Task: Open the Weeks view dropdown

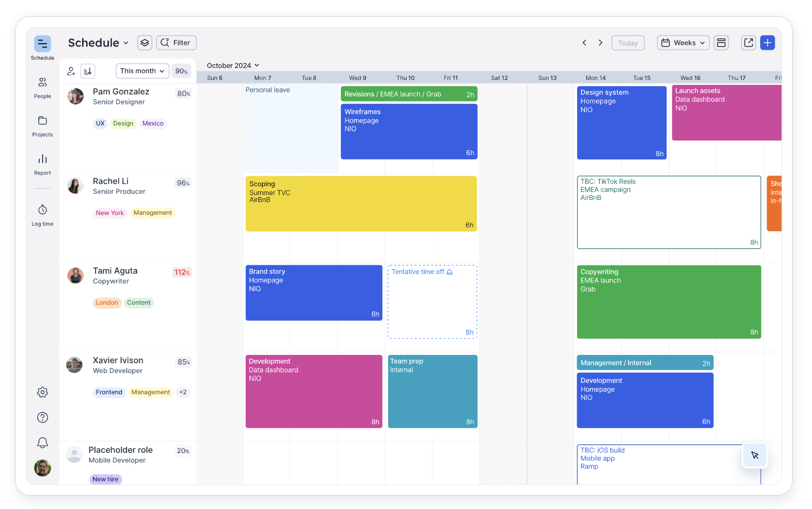Action: (683, 43)
